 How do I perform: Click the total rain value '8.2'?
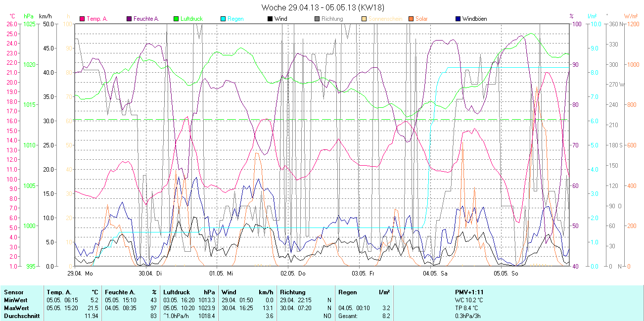pyautogui.click(x=386, y=316)
